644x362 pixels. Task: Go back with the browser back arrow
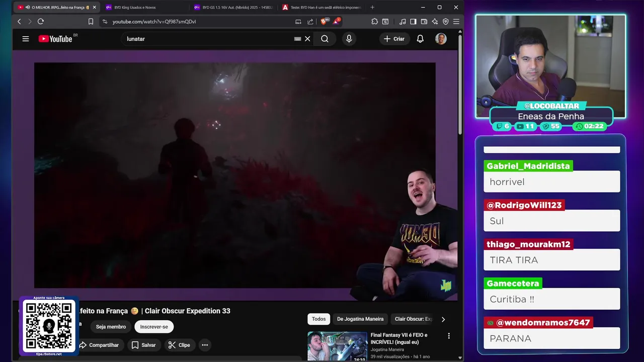point(19,22)
